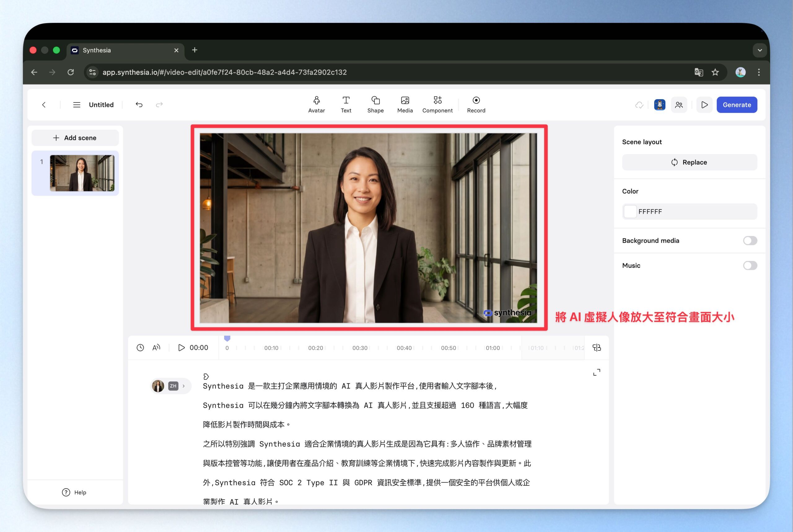
Task: Open the Media library icon
Action: (x=405, y=100)
